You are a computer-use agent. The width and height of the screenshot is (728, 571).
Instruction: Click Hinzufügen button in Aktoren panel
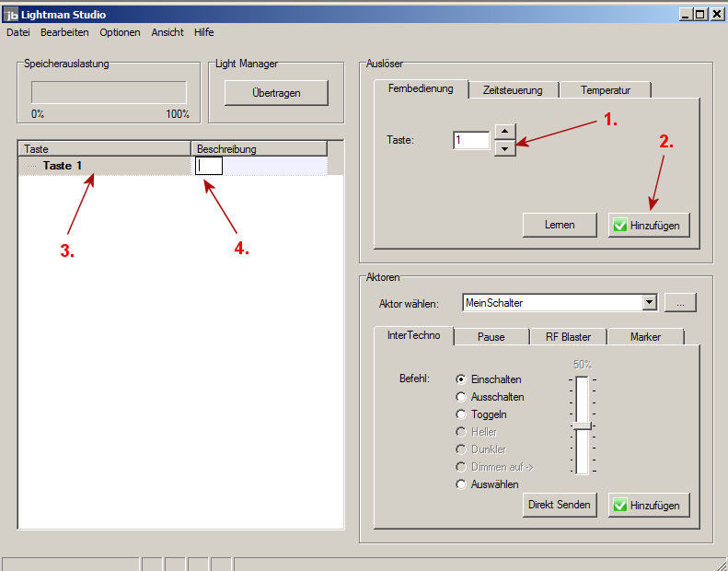pyautogui.click(x=649, y=505)
